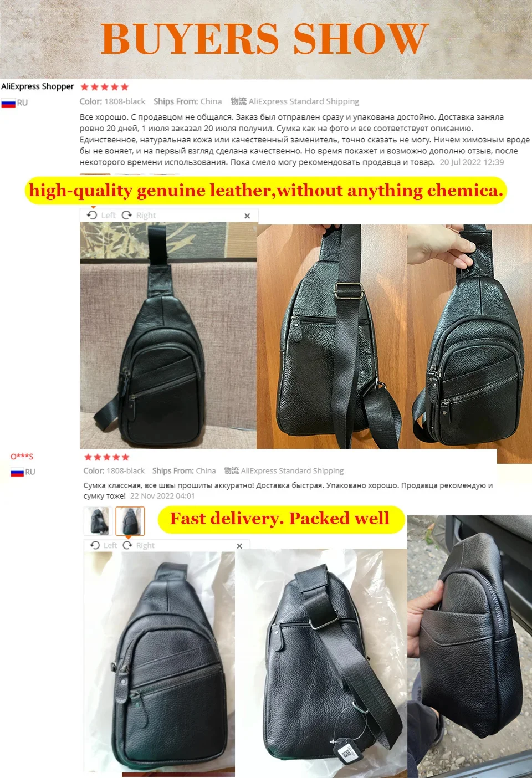Viewport: 532px width, 778px height.
Task: Open photo of hand holding bag by strap
Action: click(x=469, y=344)
